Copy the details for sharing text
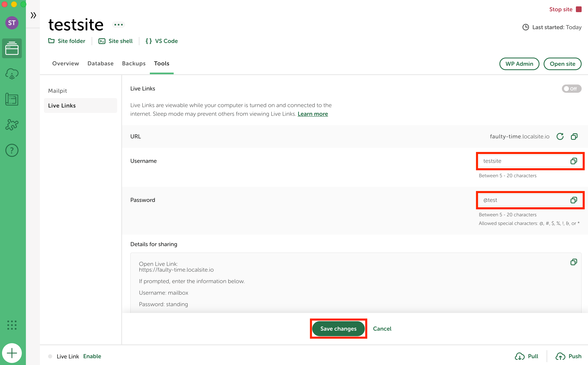 [x=574, y=262]
